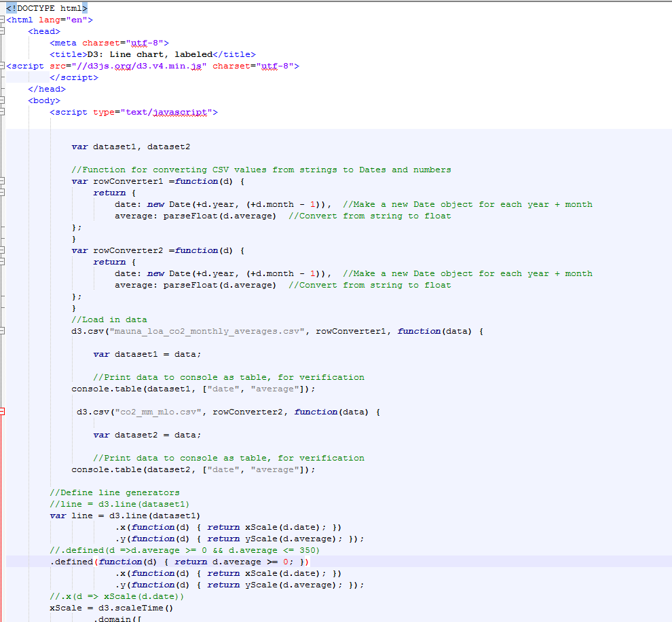Collapse the inner script type fold marker

click(4, 111)
